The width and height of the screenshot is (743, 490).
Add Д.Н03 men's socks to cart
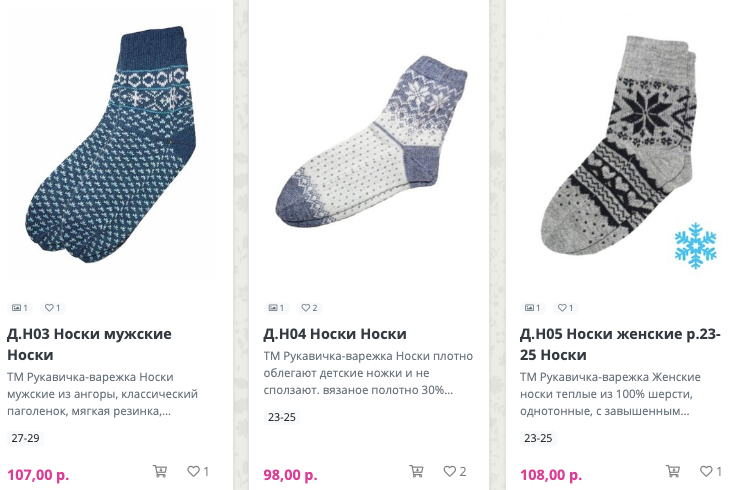point(160,471)
